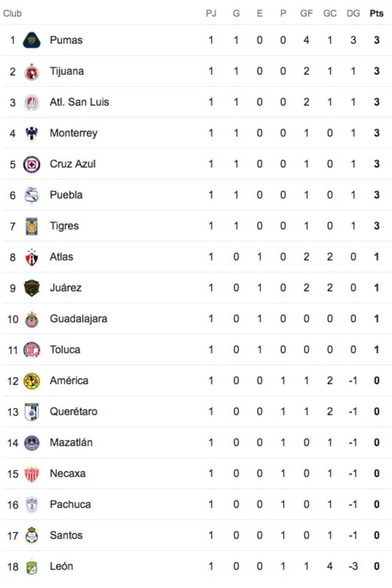Click the PJ column header

211,14
